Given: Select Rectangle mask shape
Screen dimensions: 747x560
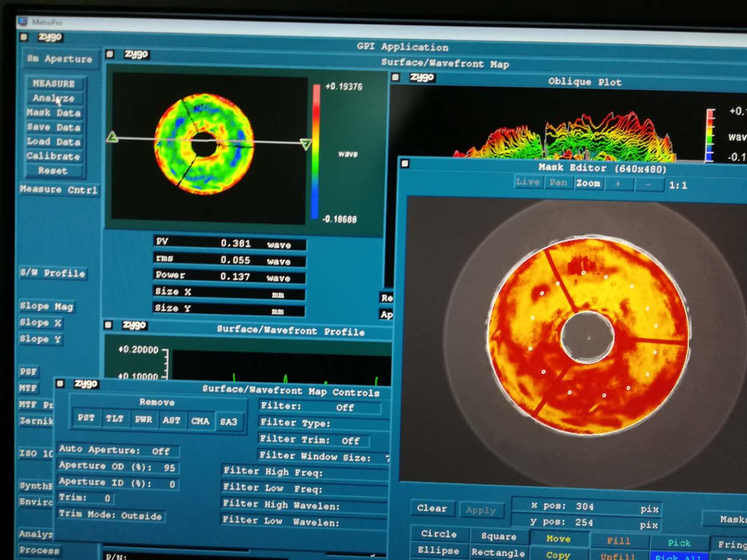Looking at the screenshot, I should (499, 553).
